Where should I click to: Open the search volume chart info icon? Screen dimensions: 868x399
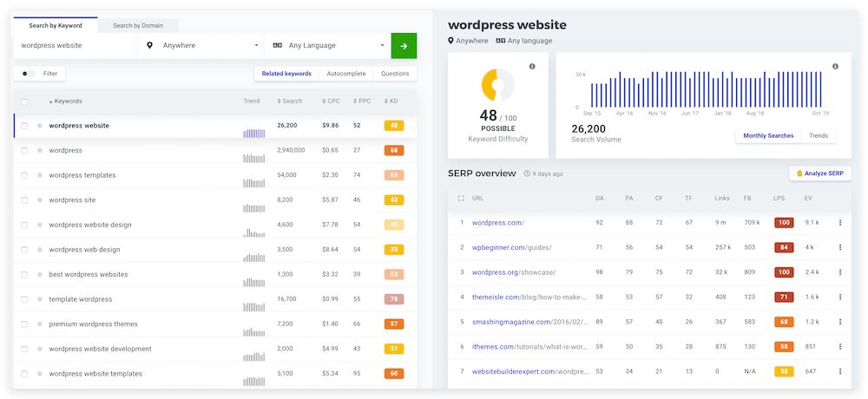click(835, 67)
